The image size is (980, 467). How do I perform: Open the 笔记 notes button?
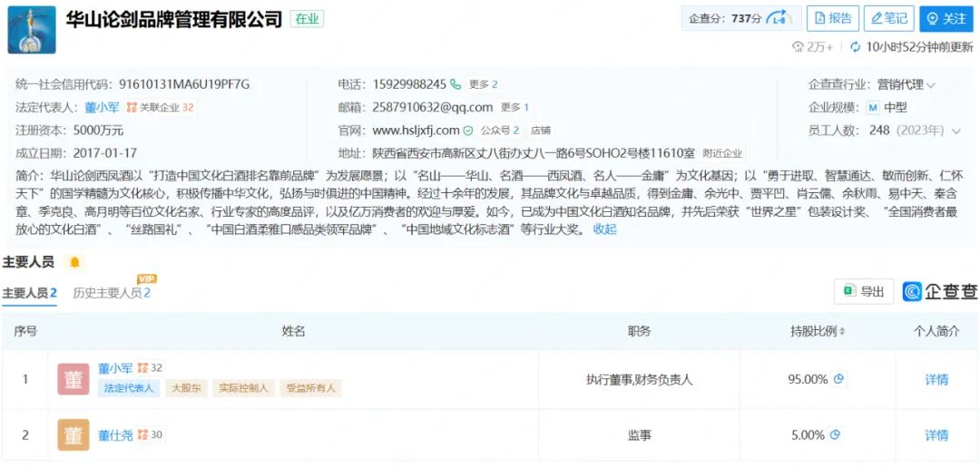pos(888,19)
